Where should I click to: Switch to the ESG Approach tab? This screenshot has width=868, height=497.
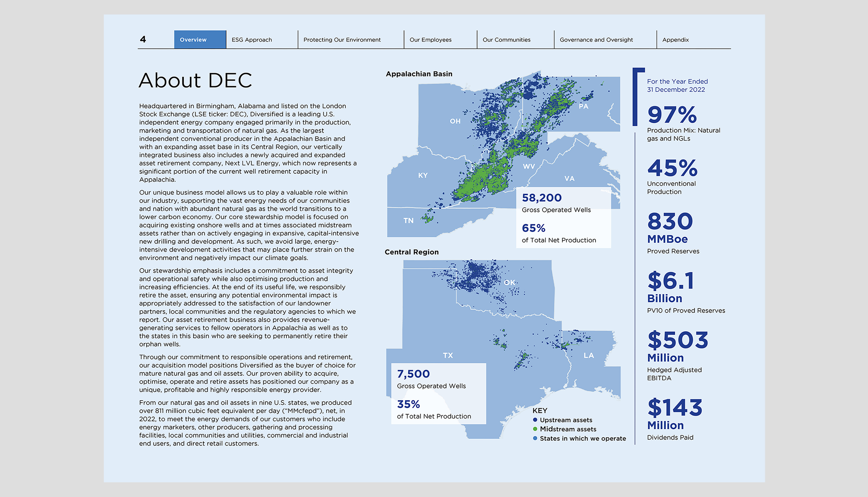click(x=252, y=40)
